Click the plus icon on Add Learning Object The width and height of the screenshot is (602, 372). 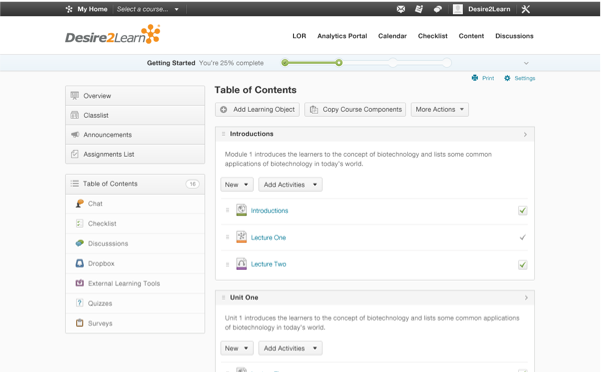(x=223, y=109)
